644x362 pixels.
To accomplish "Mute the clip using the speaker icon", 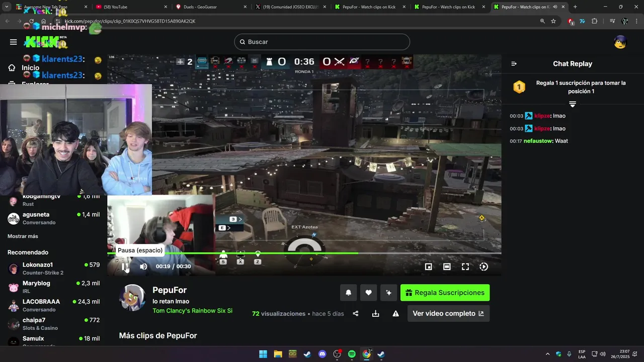I will tap(143, 266).
